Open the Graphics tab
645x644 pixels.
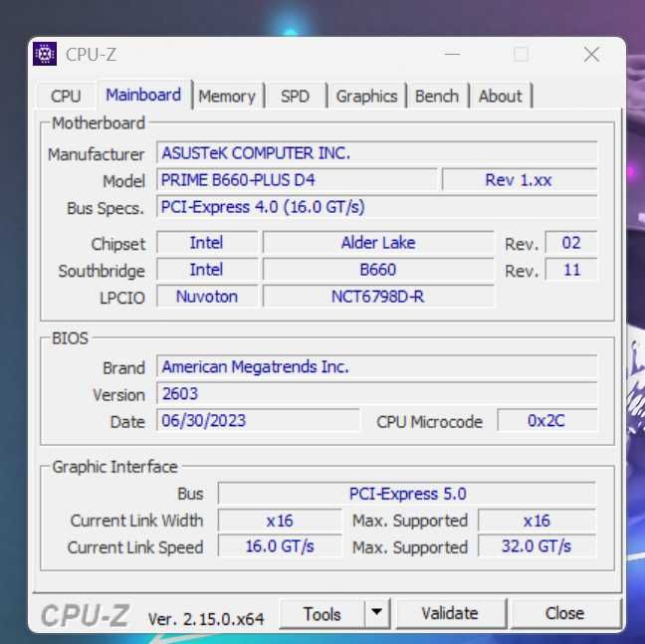click(x=367, y=97)
